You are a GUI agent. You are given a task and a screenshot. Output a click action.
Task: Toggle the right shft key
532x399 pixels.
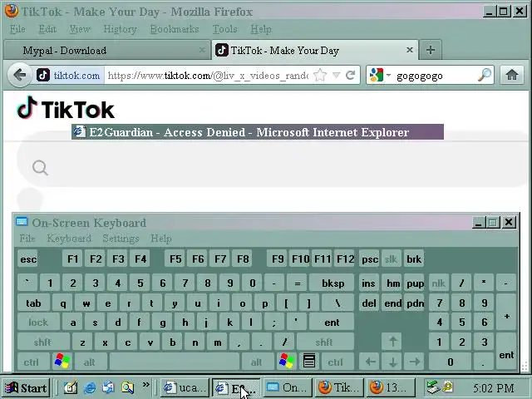point(325,342)
